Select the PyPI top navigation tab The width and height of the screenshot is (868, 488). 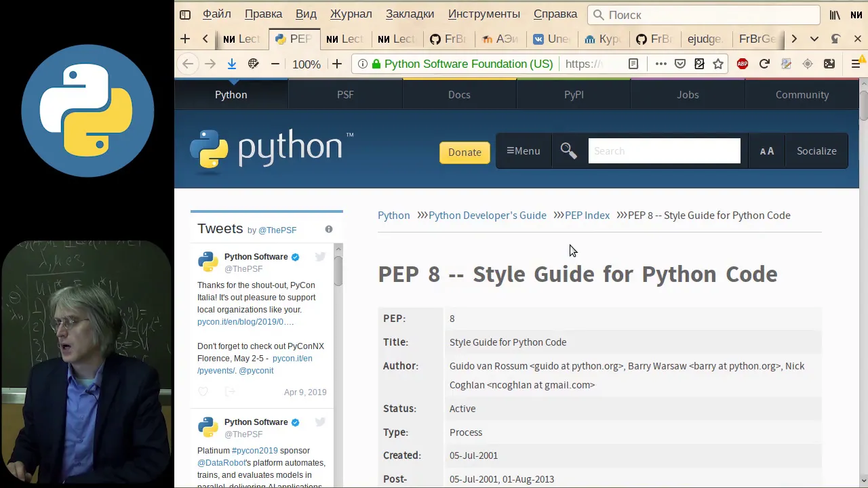[574, 95]
